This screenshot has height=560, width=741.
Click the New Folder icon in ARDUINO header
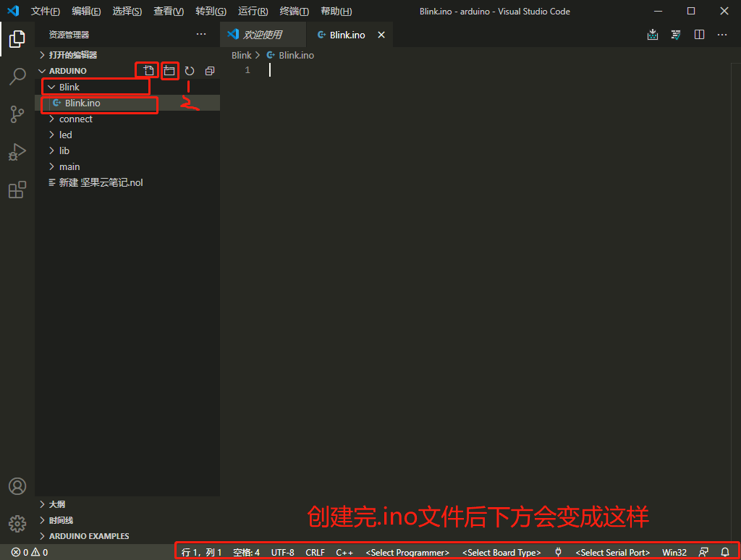click(169, 71)
